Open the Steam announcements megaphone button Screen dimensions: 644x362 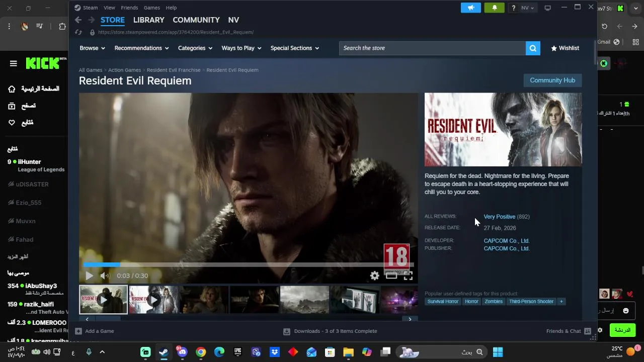pos(471,8)
